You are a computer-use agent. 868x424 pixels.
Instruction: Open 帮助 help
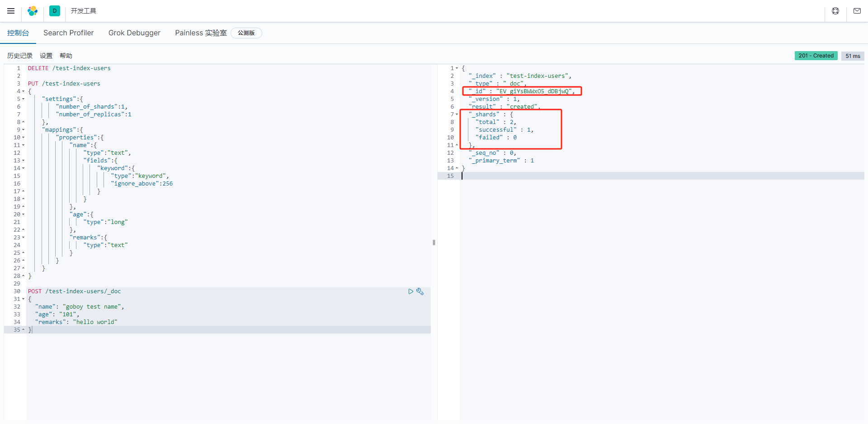(x=66, y=56)
